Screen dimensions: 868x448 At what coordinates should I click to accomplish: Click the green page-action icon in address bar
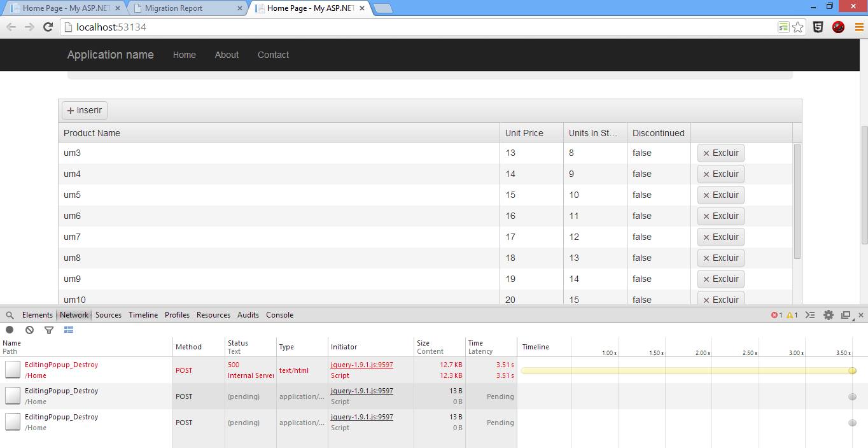(783, 27)
